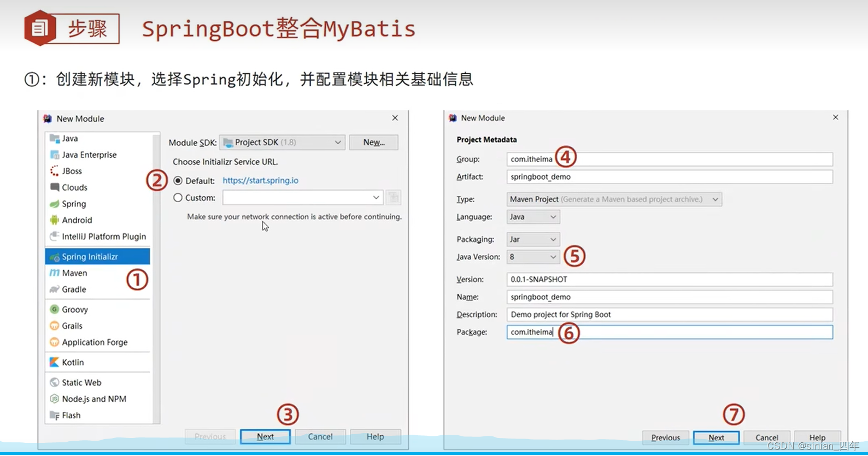Close the left New Module dialog
Viewport: 868px width, 456px height.
click(395, 119)
